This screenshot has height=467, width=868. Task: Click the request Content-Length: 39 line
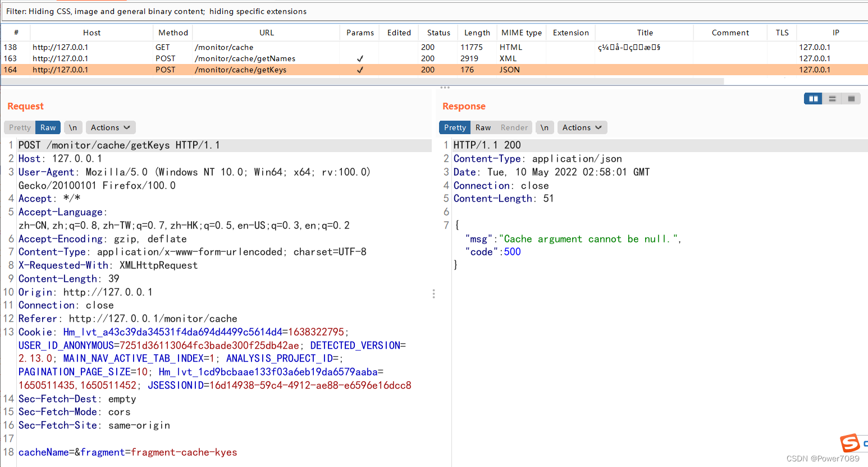point(69,279)
